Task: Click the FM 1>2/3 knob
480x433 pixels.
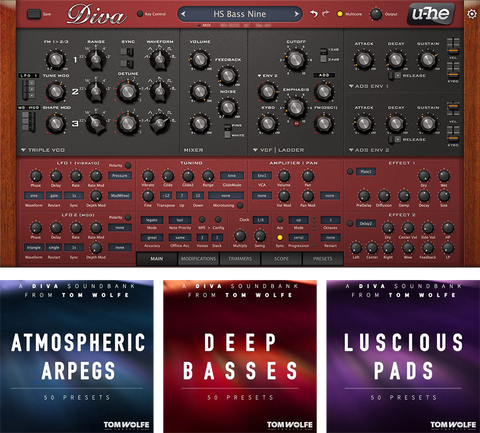Action: 55,59
